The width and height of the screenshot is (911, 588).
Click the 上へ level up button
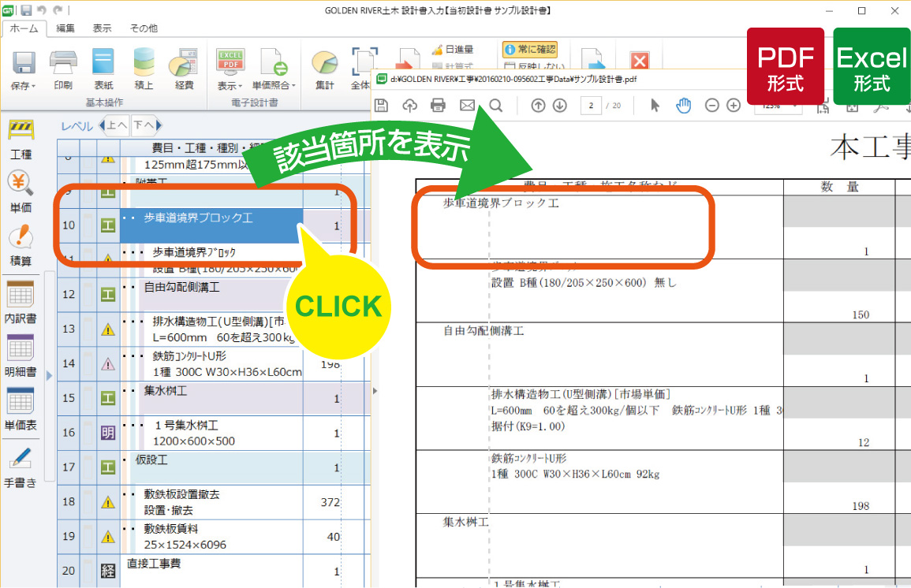point(115,125)
